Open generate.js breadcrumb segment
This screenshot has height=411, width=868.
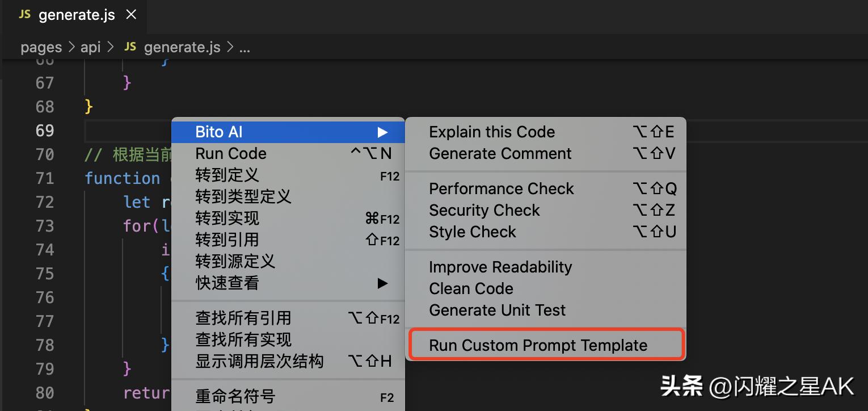click(182, 47)
